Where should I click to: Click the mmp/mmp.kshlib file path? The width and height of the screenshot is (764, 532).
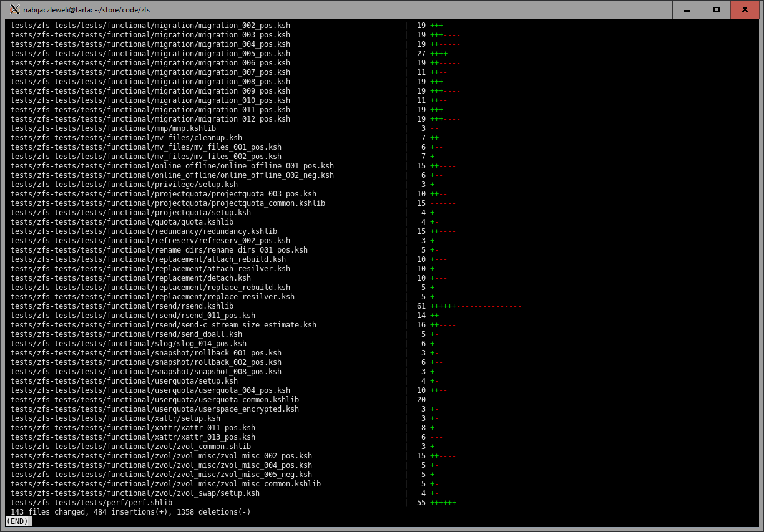tap(114, 128)
